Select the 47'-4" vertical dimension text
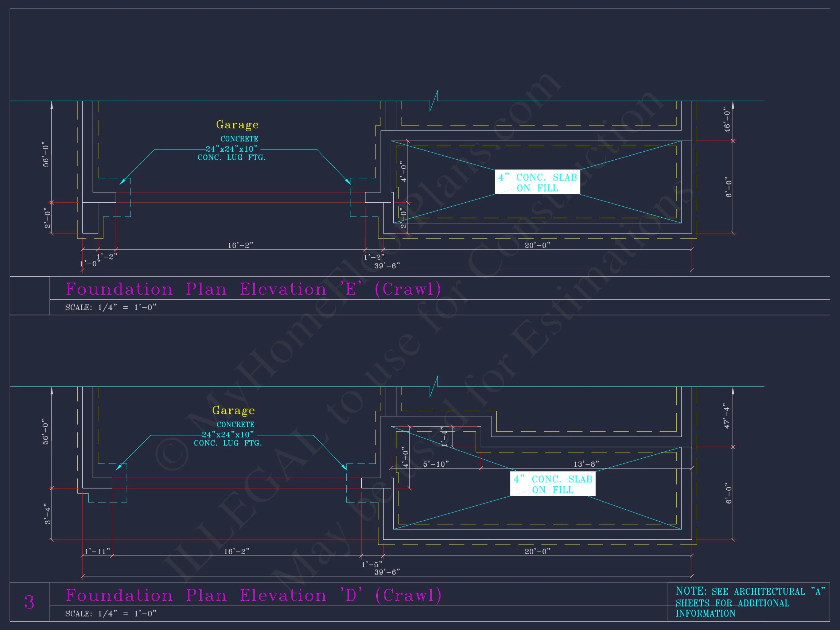The height and width of the screenshot is (630, 840). click(727, 416)
